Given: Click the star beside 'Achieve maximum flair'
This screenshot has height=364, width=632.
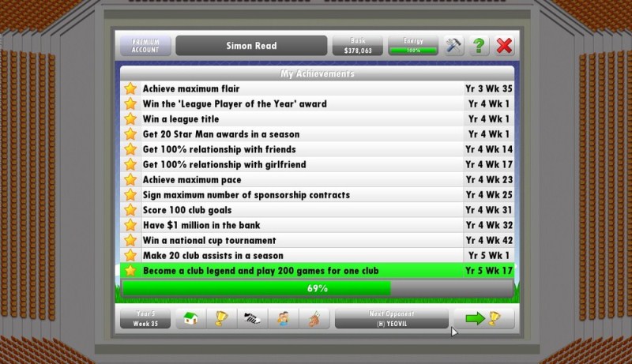Looking at the screenshot, I should pos(130,89).
